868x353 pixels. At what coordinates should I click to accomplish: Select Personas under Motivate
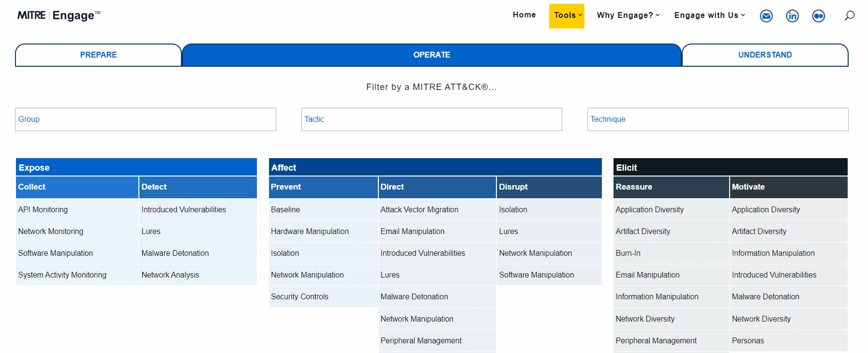tap(748, 341)
